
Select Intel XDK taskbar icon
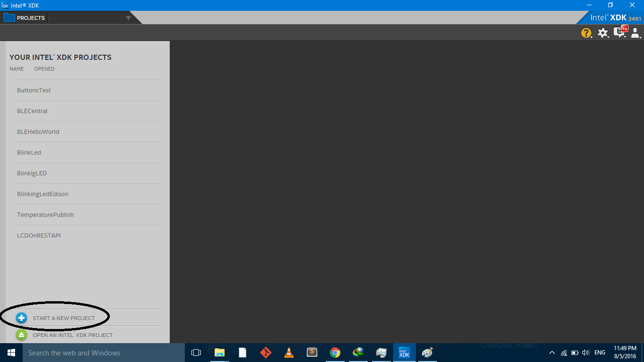(x=405, y=353)
